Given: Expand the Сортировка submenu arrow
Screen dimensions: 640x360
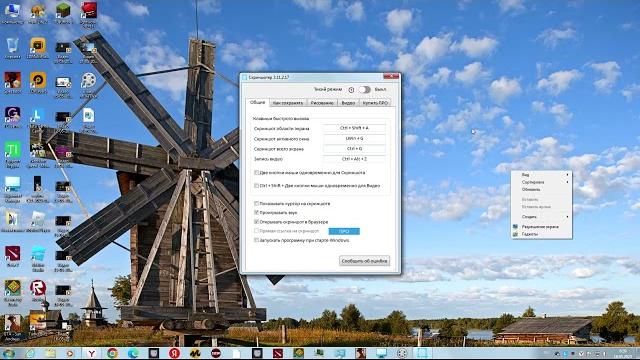Looking at the screenshot, I should [x=567, y=182].
